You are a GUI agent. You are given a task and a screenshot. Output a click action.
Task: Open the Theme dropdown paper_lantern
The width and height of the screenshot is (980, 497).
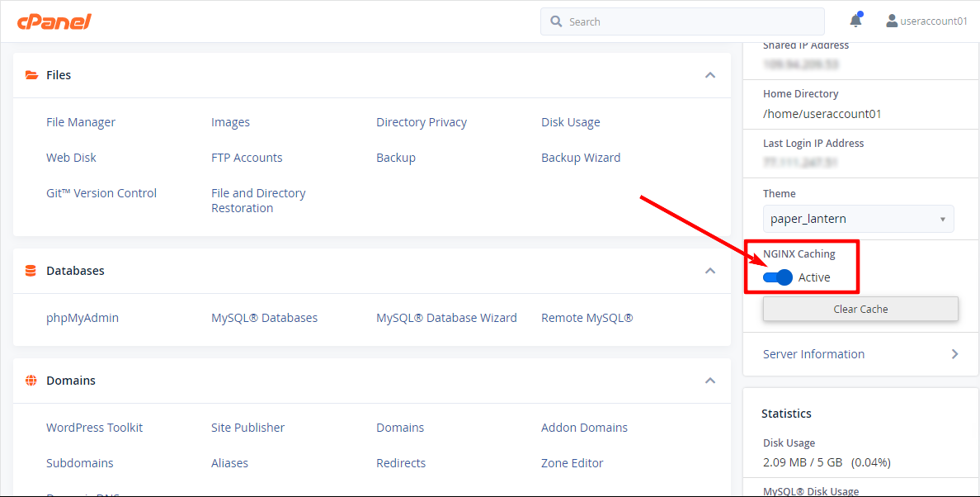(858, 219)
